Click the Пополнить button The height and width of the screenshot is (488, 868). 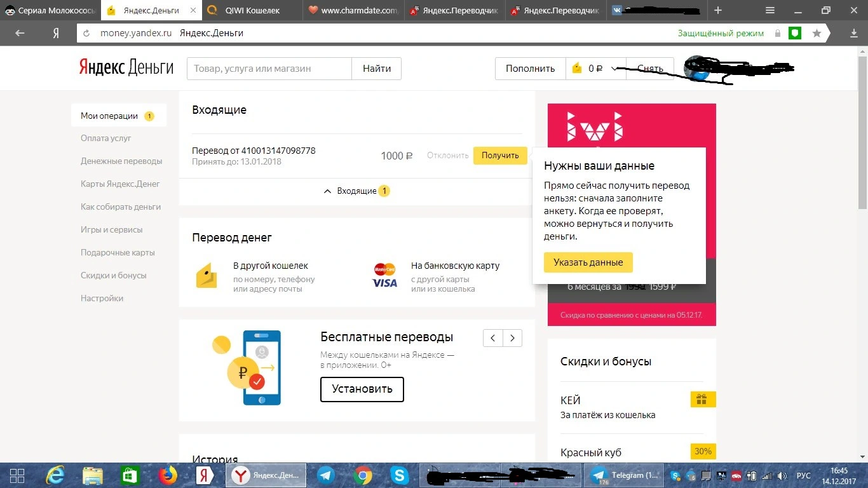531,69
